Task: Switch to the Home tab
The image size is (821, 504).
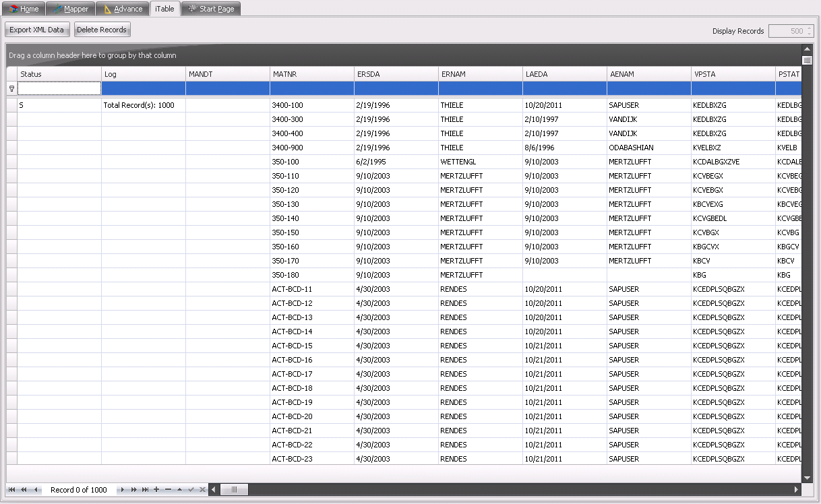Action: pos(24,9)
